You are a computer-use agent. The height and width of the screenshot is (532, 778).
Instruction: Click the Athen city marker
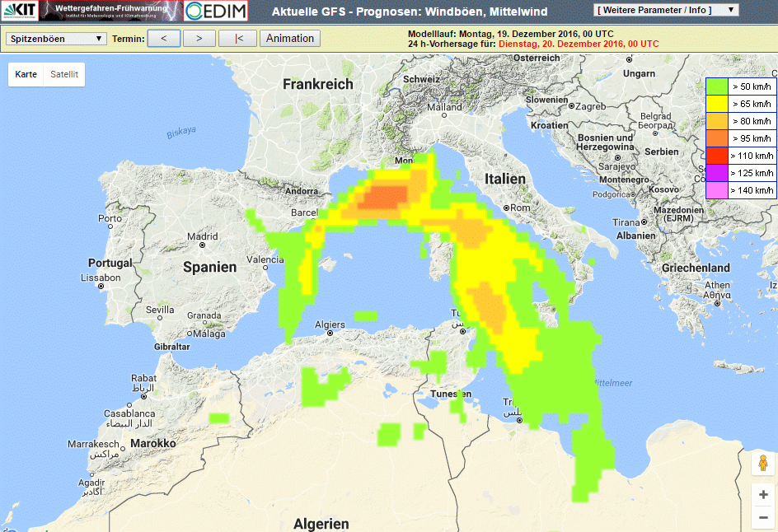(718, 303)
